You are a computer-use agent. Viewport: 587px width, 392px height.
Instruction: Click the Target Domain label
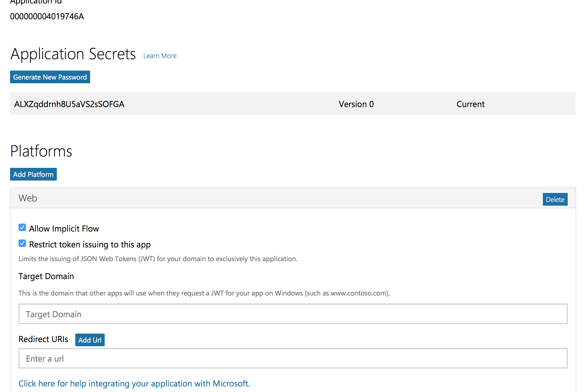(46, 276)
